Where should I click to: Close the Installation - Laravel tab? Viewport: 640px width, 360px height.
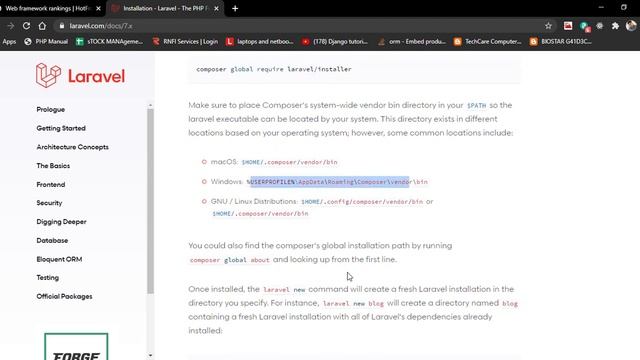[x=216, y=8]
